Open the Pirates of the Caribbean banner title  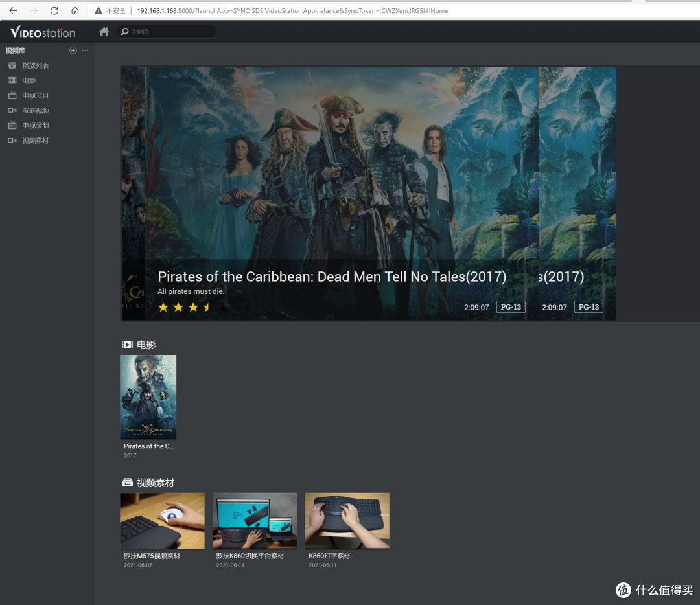point(332,277)
